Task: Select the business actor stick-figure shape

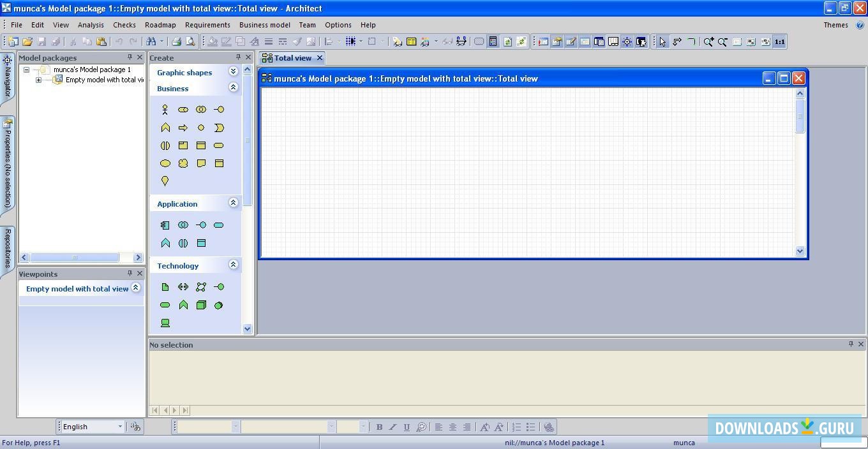Action: pos(165,110)
